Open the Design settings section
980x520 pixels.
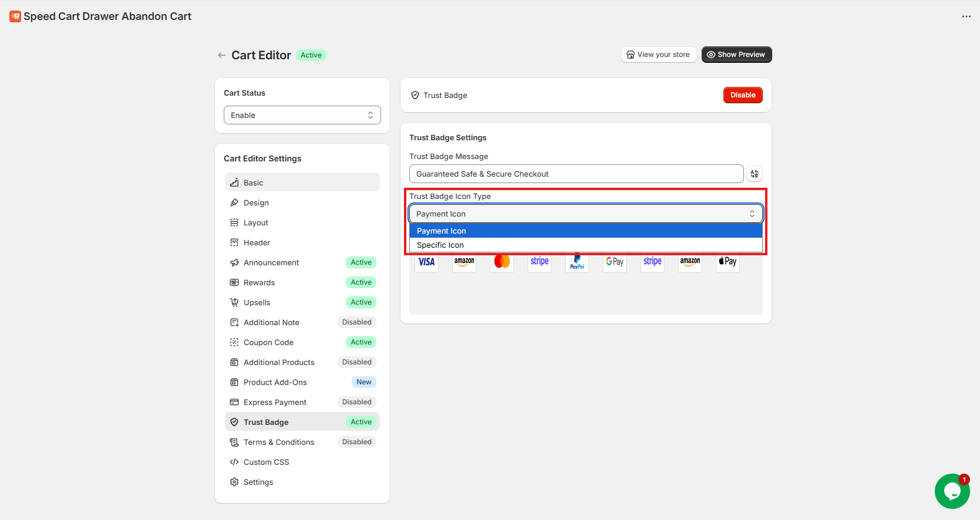click(257, 203)
